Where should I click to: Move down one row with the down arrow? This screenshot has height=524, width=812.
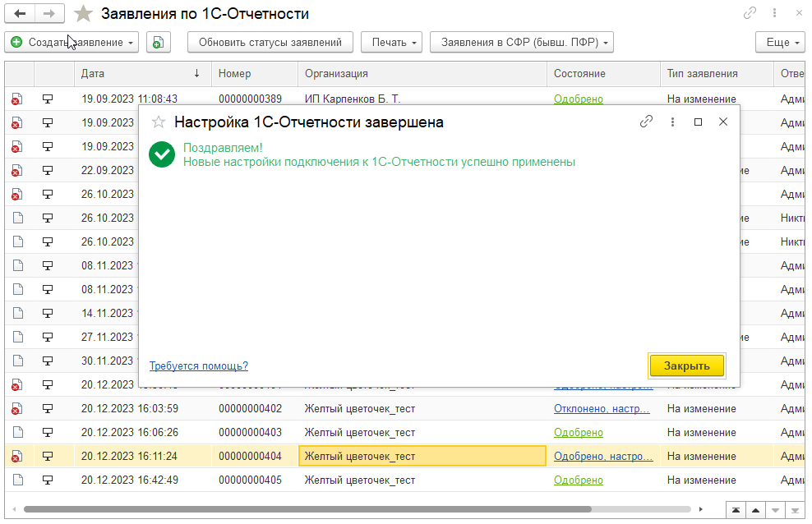775,510
